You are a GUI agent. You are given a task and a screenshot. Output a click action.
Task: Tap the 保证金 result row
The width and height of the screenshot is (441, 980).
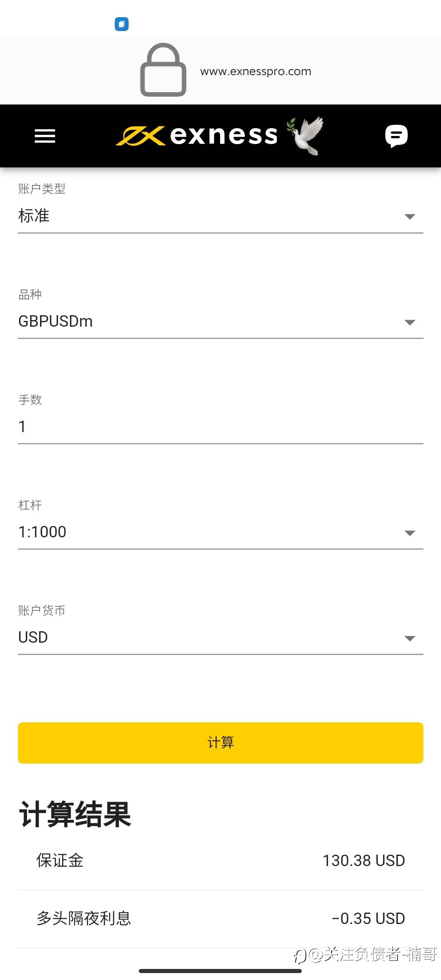tap(220, 861)
